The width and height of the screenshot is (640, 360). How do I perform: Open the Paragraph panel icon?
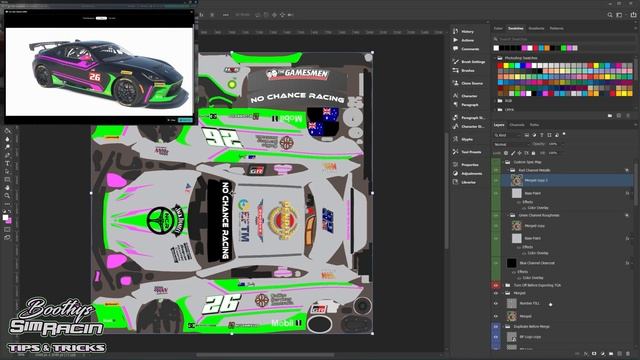(x=456, y=104)
